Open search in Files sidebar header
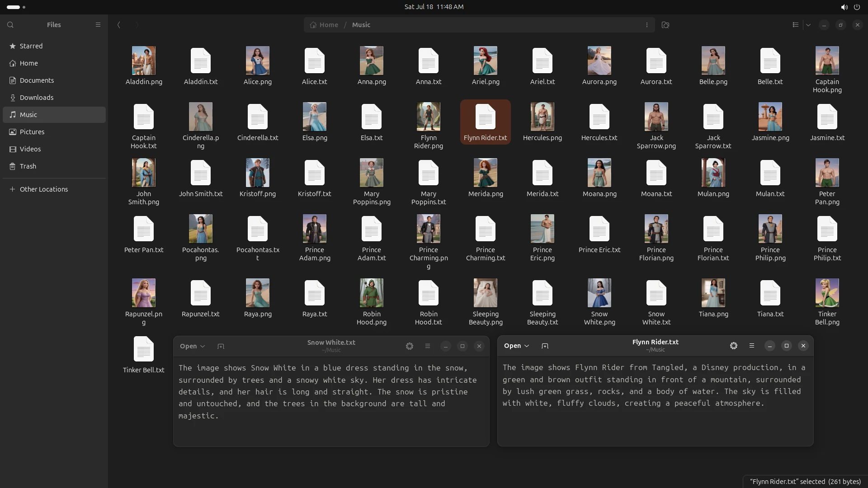Viewport: 868px width, 488px height. (10, 25)
